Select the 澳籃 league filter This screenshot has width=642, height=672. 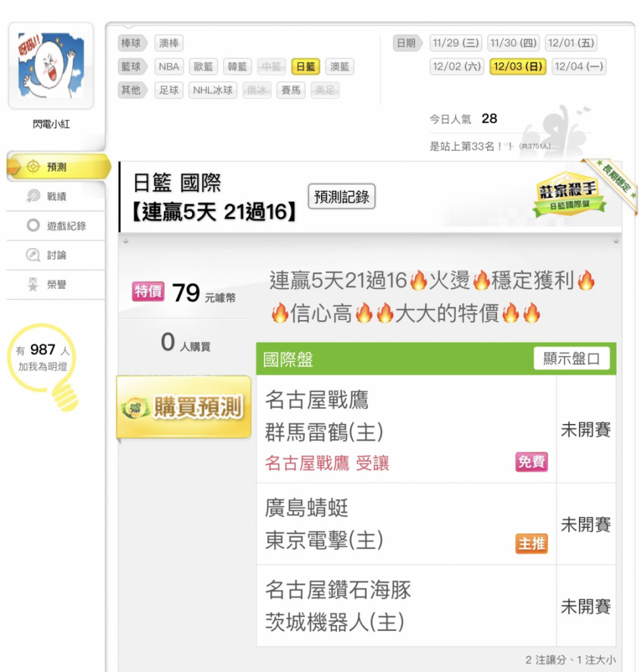pyautogui.click(x=340, y=67)
